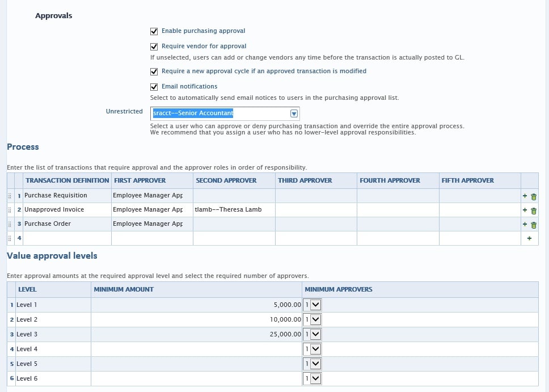Edit Level 2 minimum amount 10,000.00
Viewport: 549px width, 392px height.
point(196,319)
